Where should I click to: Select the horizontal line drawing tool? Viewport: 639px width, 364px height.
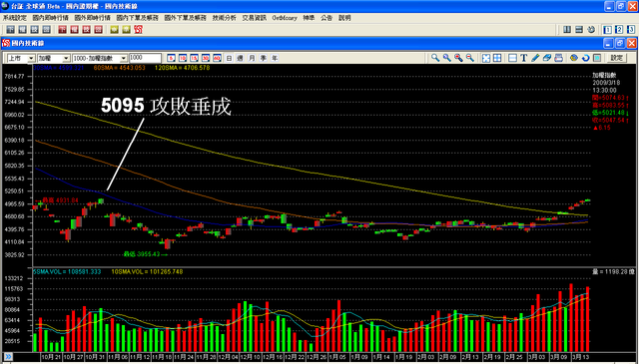(x=512, y=58)
